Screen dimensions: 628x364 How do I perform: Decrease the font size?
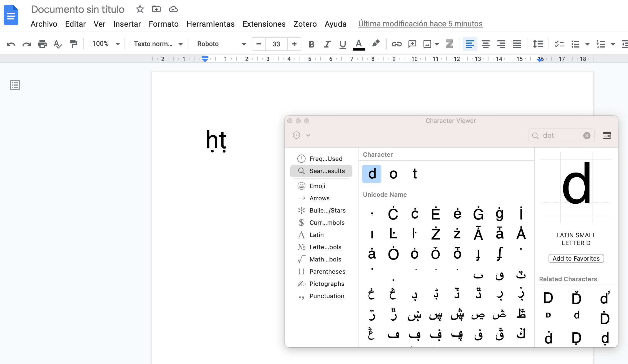pyautogui.click(x=259, y=44)
